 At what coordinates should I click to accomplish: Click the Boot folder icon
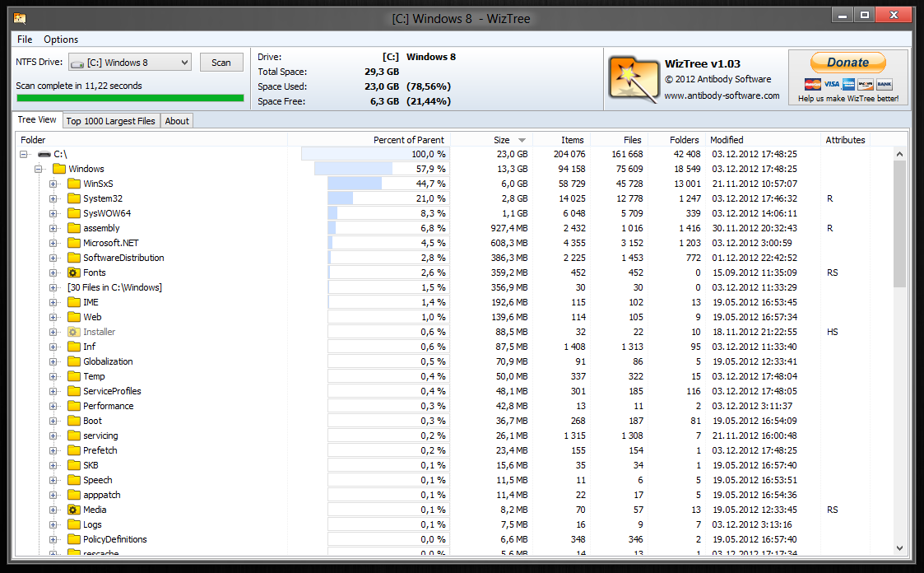coord(74,421)
